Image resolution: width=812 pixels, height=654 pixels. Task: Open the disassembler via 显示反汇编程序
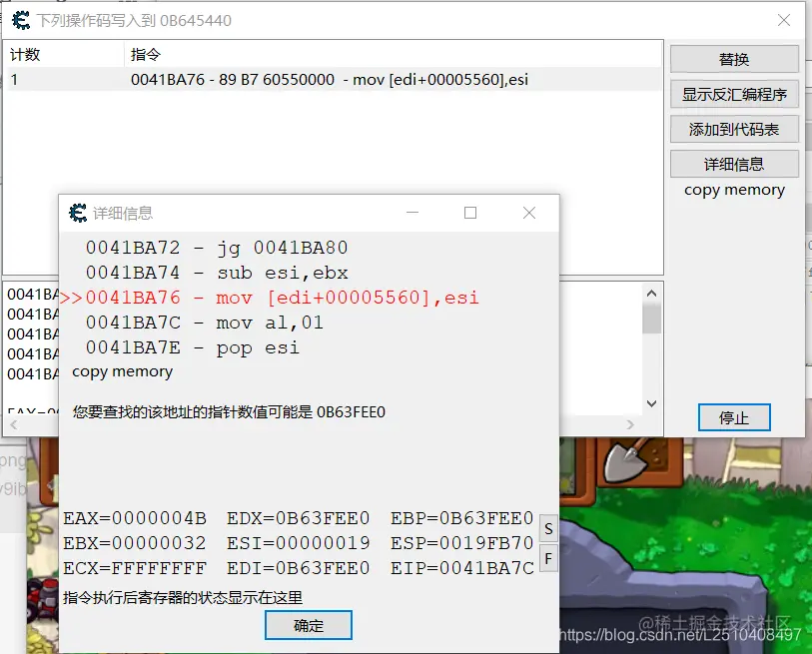click(734, 94)
